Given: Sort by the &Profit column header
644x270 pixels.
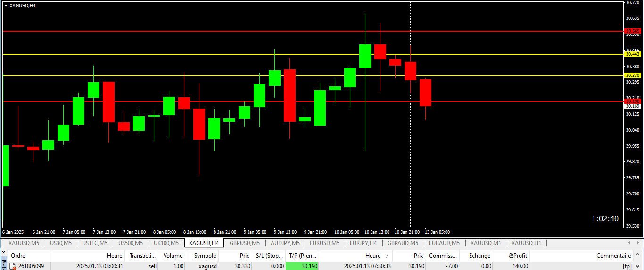Looking at the screenshot, I should click(x=511, y=256).
